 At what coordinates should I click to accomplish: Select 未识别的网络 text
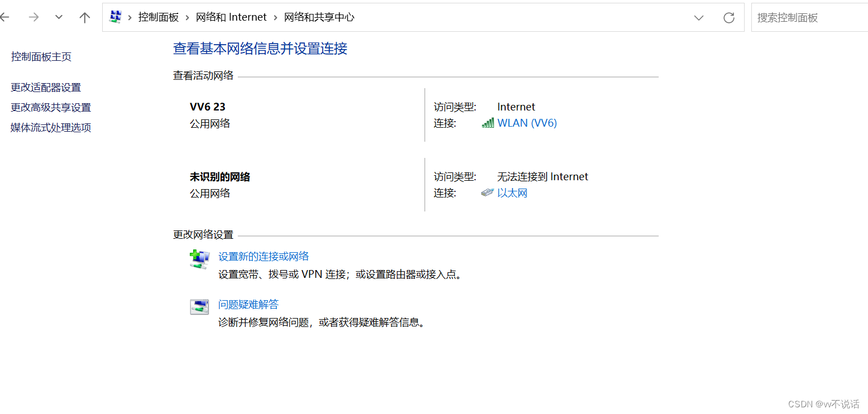[220, 177]
